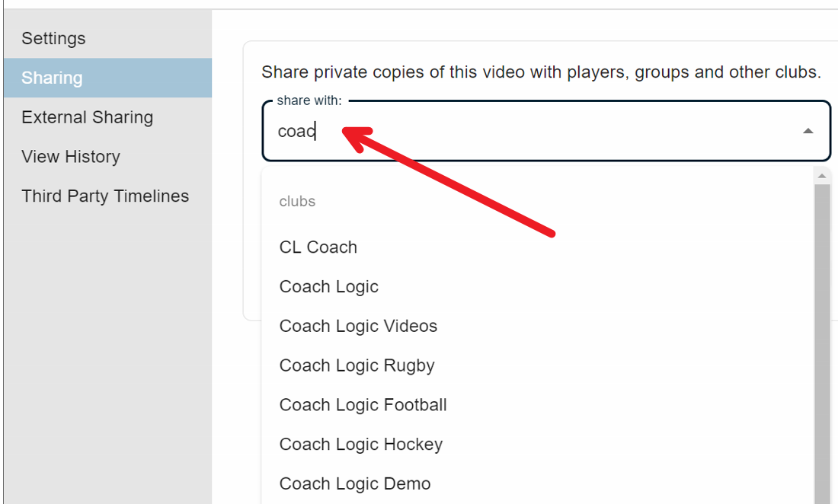Pick Coach Logic Videos option
Viewport: 838px width, 504px height.
(x=358, y=327)
